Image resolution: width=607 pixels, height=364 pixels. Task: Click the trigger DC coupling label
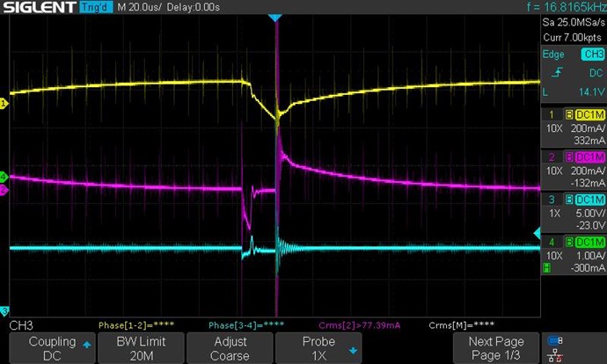tap(596, 73)
